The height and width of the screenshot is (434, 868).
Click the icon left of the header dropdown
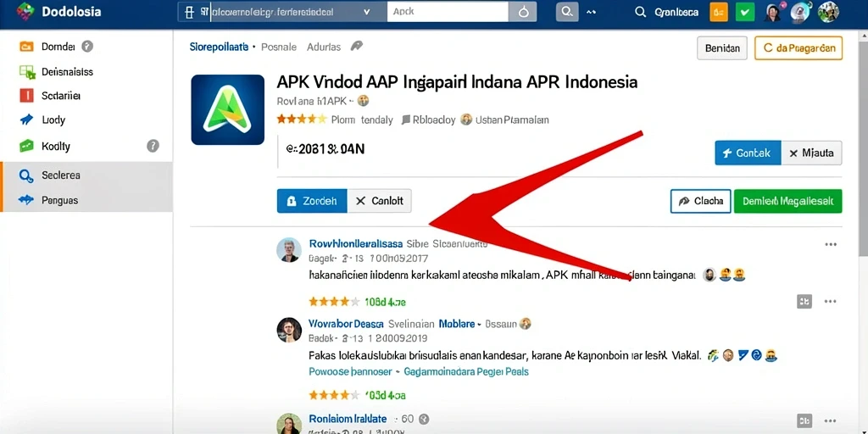pyautogui.click(x=190, y=12)
